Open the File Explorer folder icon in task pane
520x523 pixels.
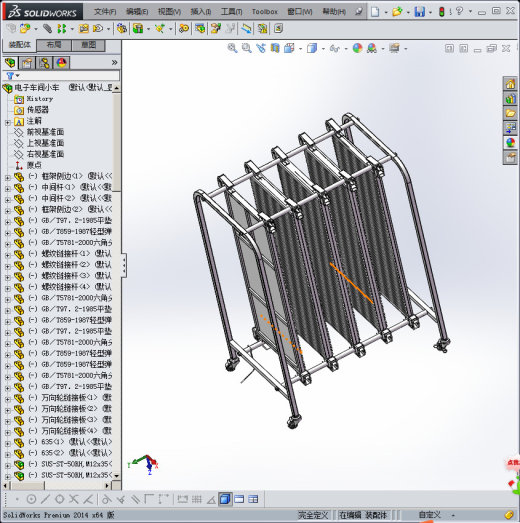tap(510, 113)
